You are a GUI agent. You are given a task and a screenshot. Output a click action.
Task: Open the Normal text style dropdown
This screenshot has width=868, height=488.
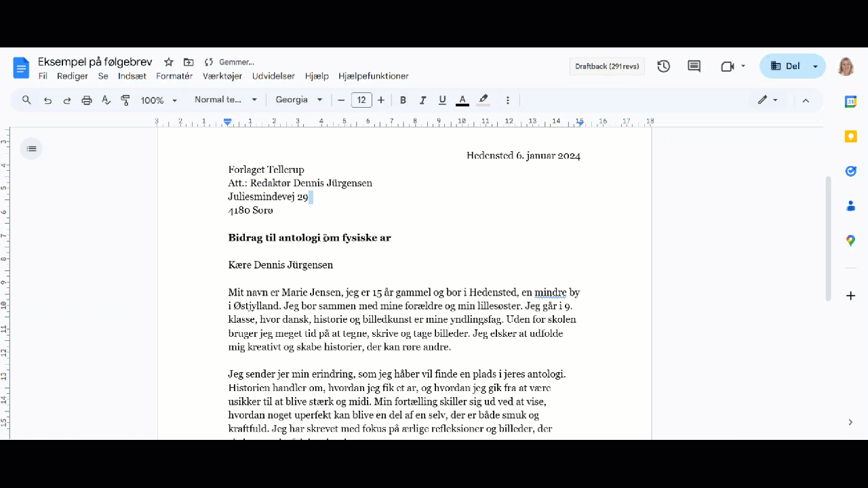226,100
